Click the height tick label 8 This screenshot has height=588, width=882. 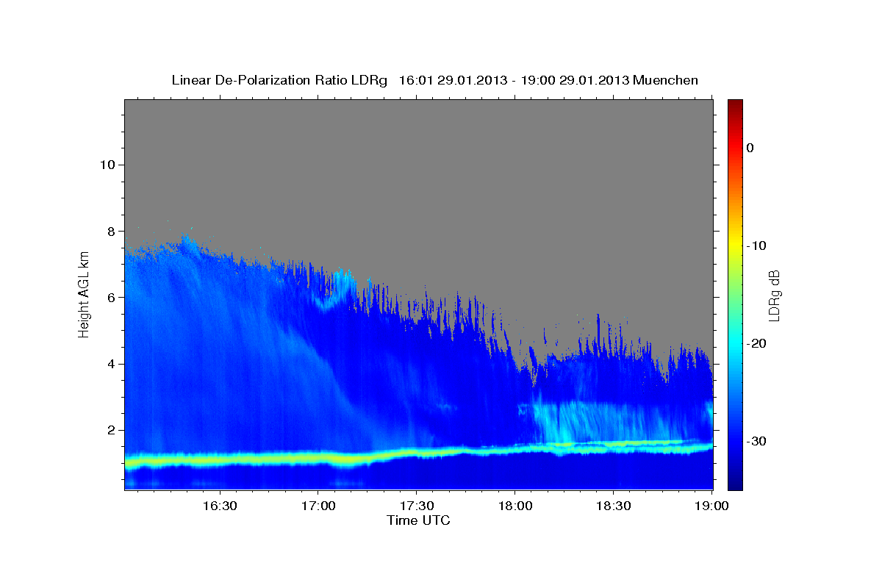click(x=110, y=231)
